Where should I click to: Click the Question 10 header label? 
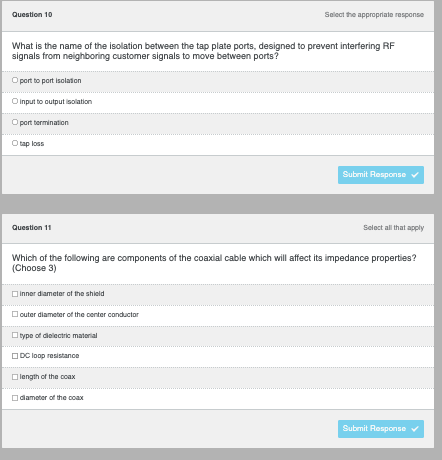tap(32, 15)
